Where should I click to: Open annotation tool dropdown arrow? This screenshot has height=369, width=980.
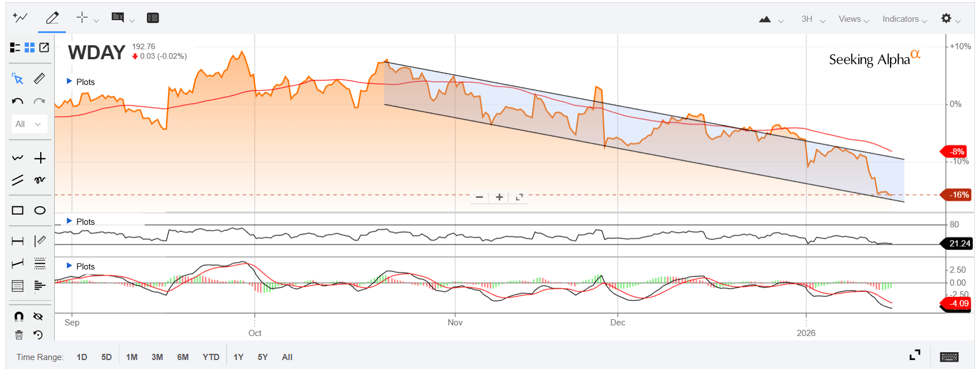click(x=132, y=21)
